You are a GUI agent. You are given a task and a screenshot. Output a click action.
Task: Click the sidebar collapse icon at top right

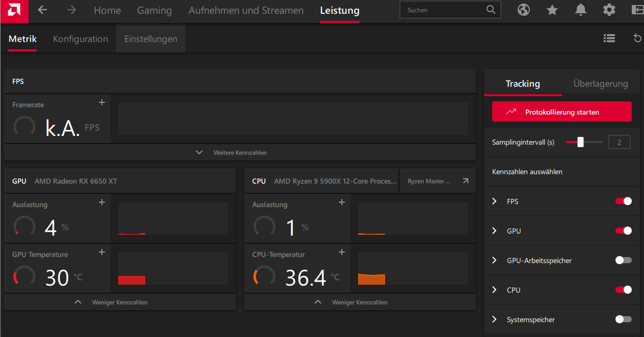tap(637, 10)
